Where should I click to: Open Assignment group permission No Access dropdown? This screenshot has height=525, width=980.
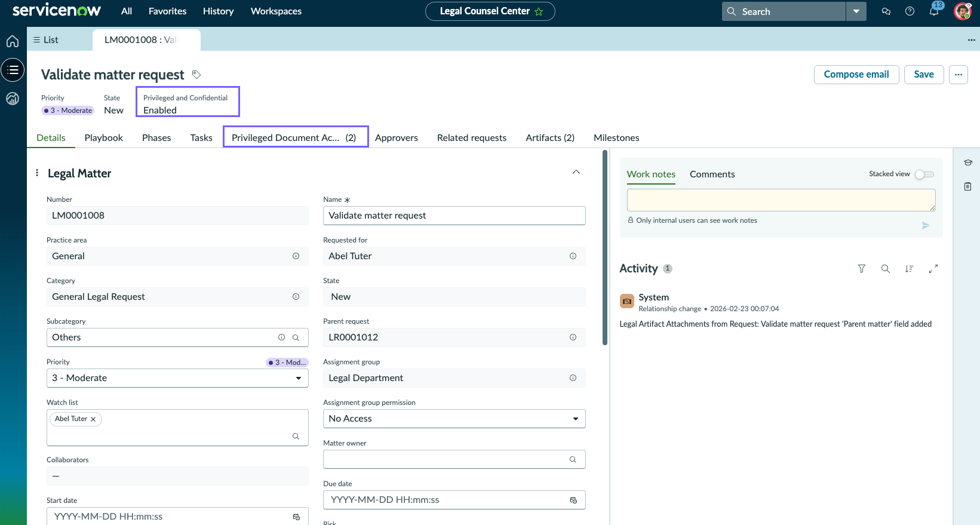coord(454,419)
